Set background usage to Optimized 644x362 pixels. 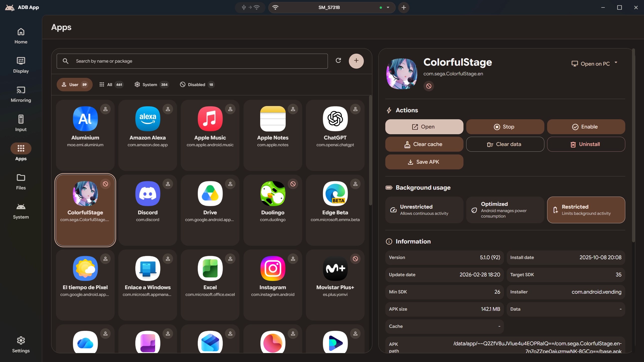click(x=505, y=210)
